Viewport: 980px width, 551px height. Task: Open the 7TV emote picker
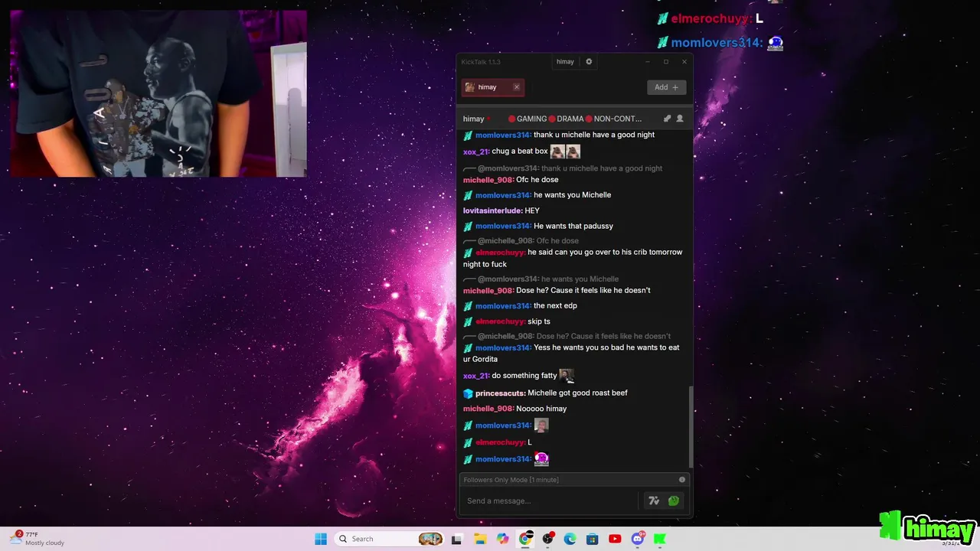click(653, 501)
